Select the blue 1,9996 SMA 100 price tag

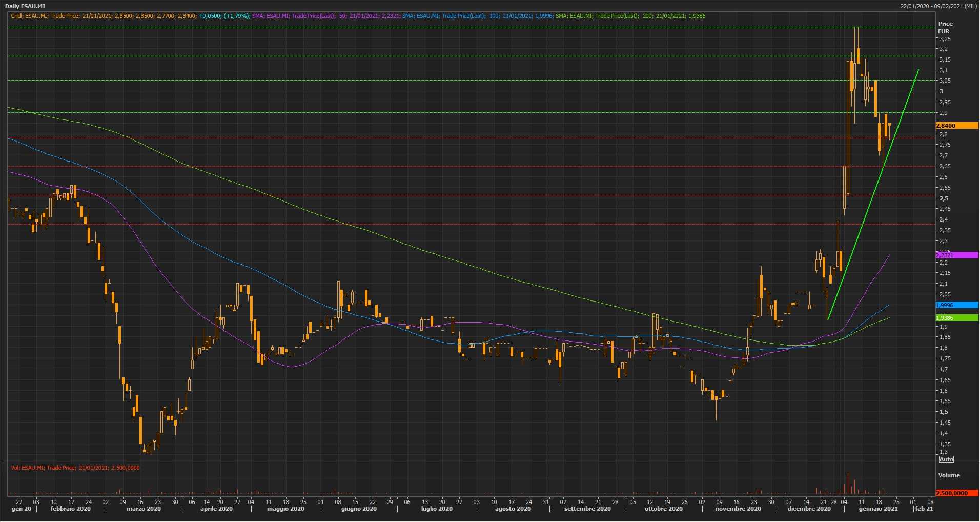pyautogui.click(x=956, y=305)
